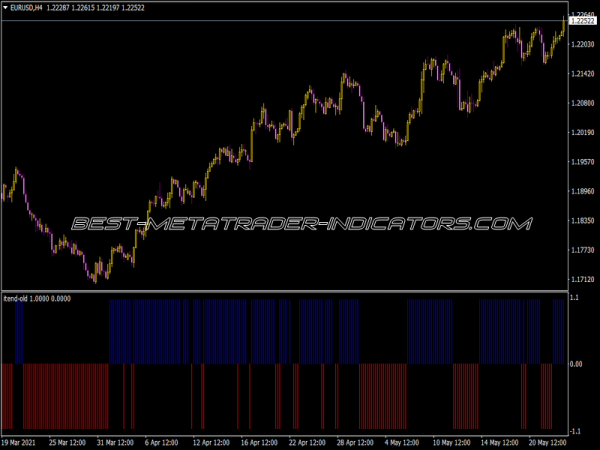Click the 20 May 12:00 time label
The width and height of the screenshot is (600, 450).
[547, 441]
